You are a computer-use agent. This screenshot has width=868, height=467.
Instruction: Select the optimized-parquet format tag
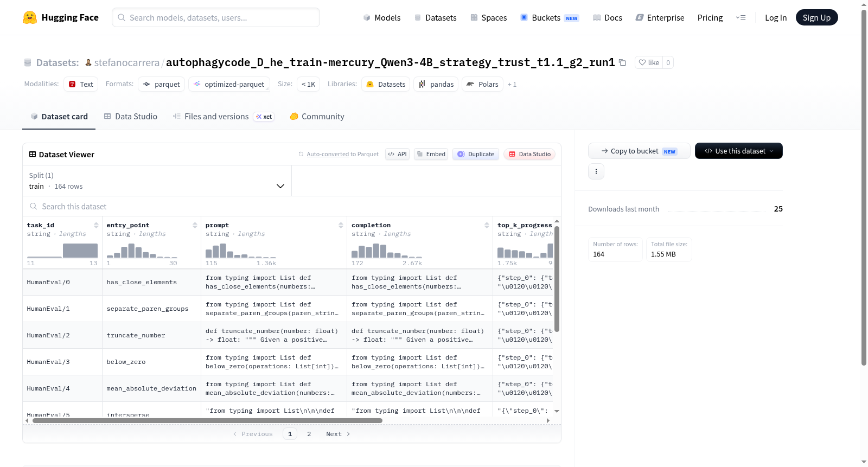pyautogui.click(x=229, y=84)
